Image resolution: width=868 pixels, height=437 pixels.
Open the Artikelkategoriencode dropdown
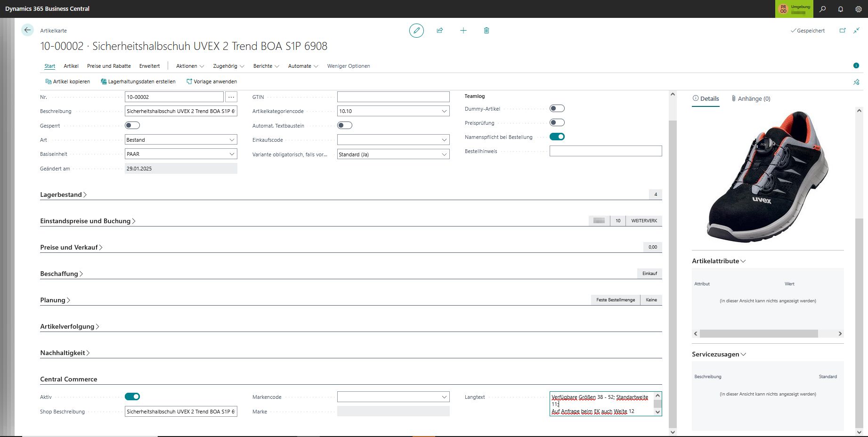click(444, 112)
